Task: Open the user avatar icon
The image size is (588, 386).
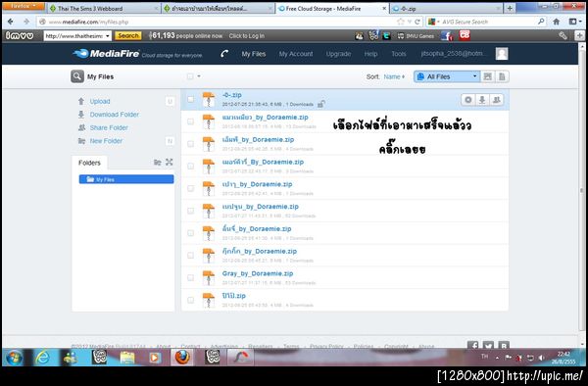Action: click(x=502, y=54)
